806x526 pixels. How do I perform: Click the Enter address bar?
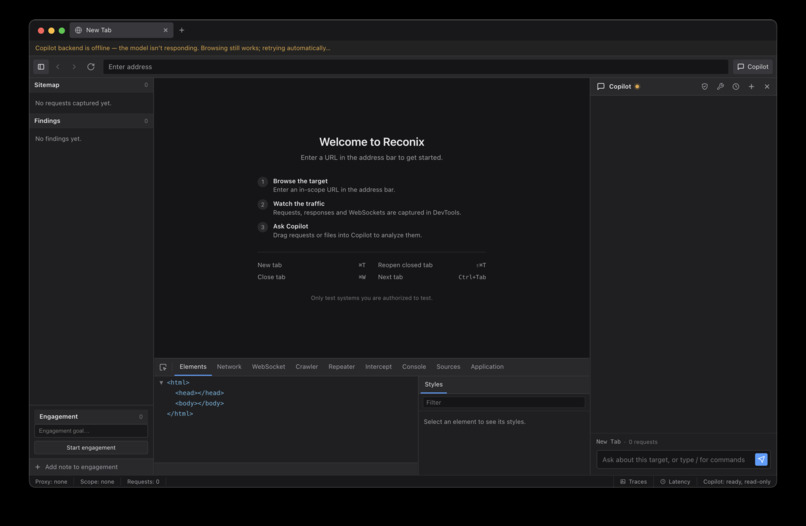pos(415,67)
